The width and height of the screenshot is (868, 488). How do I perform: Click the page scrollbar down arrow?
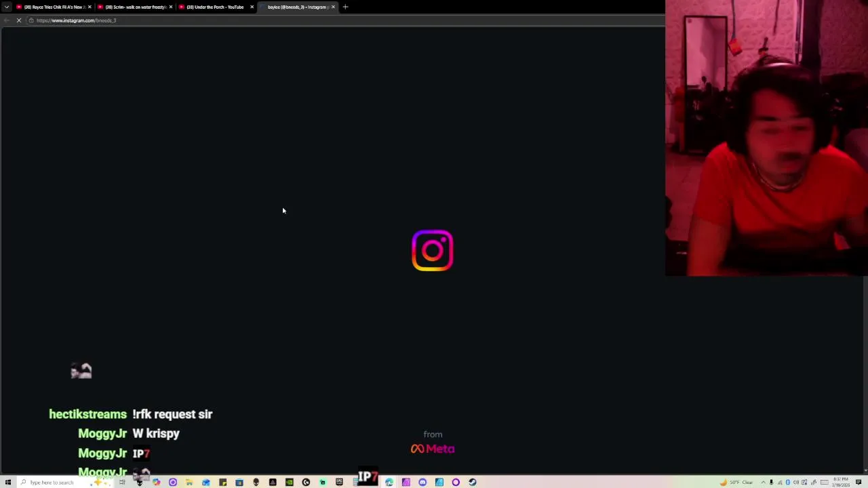(x=865, y=470)
